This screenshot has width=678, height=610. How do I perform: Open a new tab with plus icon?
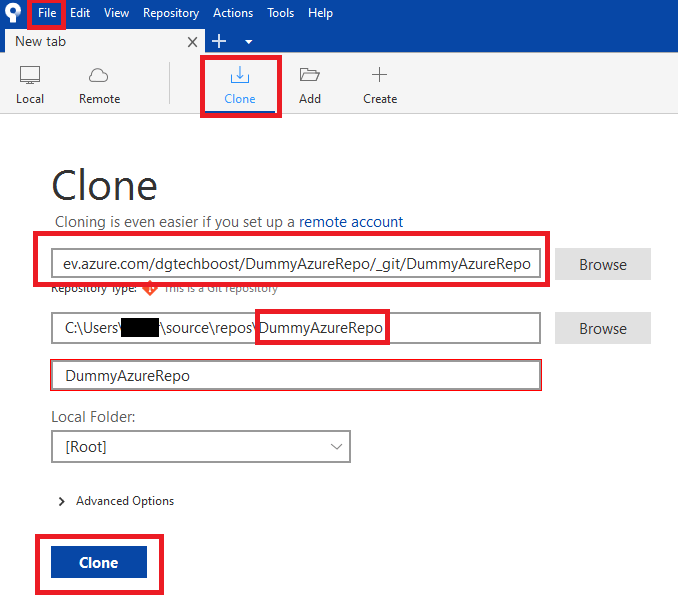click(x=220, y=41)
